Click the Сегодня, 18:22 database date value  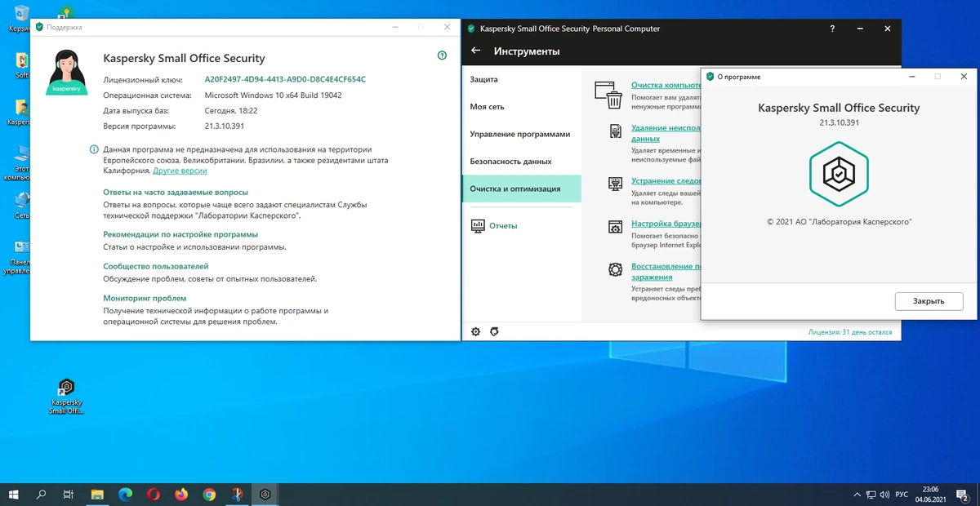pyautogui.click(x=231, y=111)
